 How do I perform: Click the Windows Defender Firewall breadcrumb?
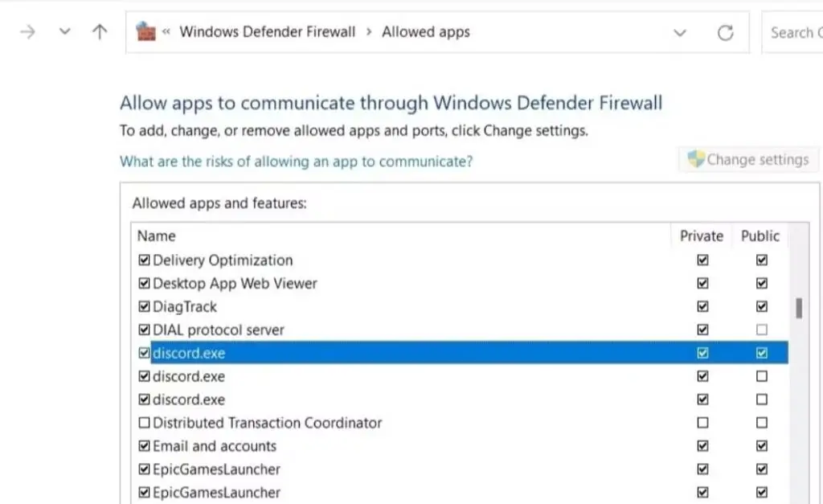point(267,32)
